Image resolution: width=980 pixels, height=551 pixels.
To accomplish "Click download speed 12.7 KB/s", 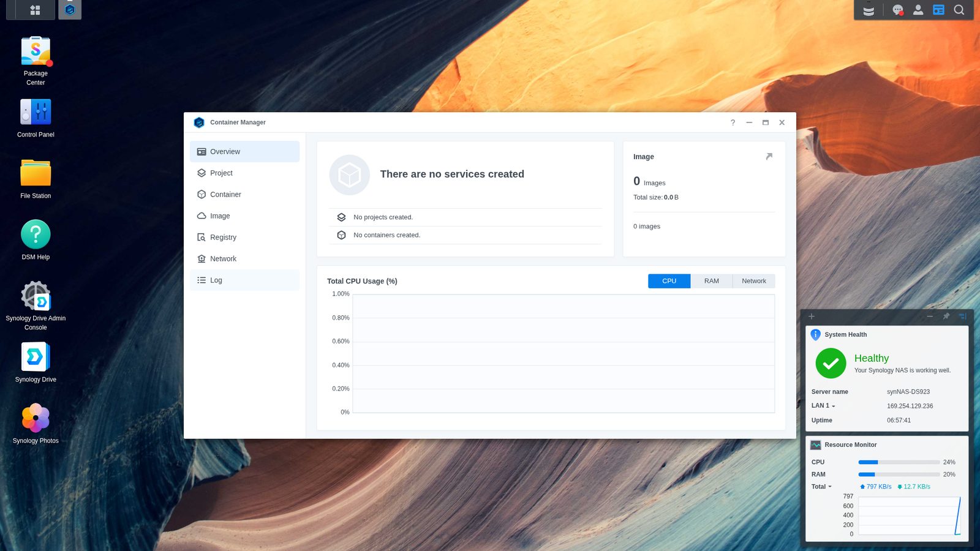I will click(914, 487).
